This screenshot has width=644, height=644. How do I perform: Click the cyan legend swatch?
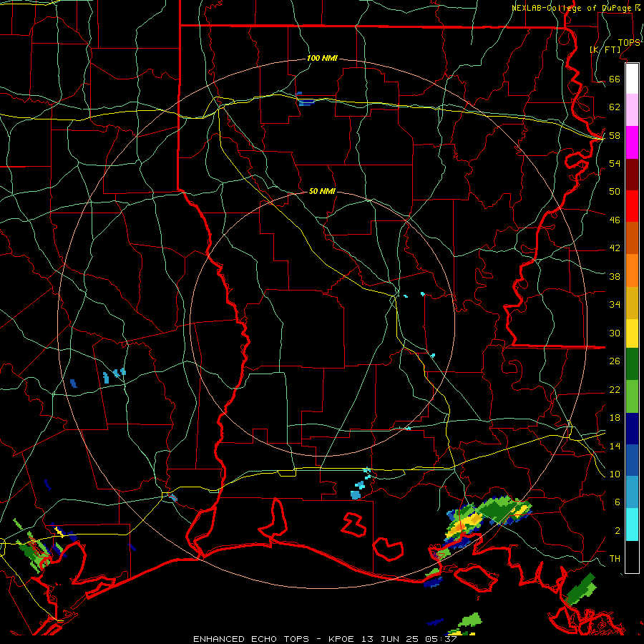[632, 525]
